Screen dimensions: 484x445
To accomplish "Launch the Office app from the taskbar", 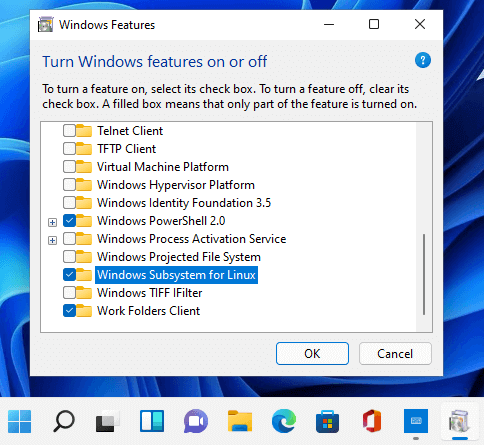I will (x=372, y=421).
